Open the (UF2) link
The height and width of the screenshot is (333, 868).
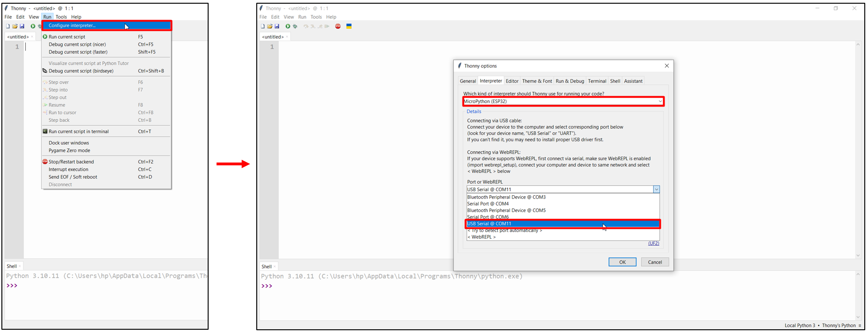click(x=653, y=243)
